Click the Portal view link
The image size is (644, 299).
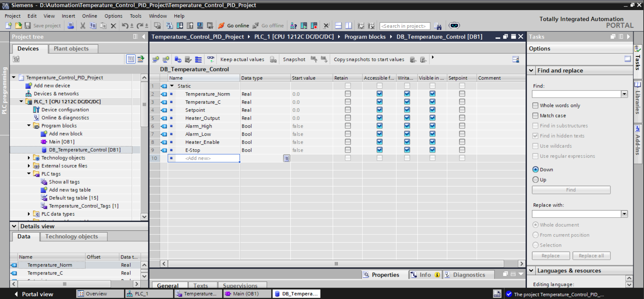point(34,294)
